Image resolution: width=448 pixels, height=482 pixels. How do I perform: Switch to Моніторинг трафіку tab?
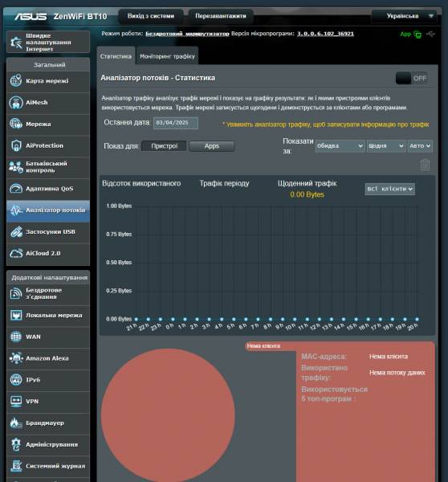pyautogui.click(x=167, y=56)
